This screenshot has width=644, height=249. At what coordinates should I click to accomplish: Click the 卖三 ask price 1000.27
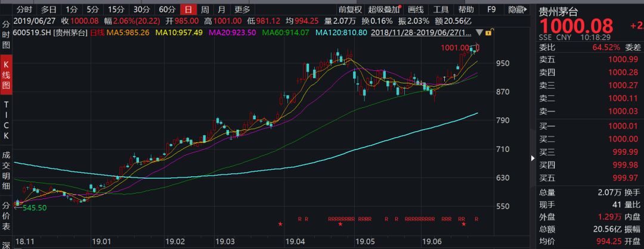point(624,85)
